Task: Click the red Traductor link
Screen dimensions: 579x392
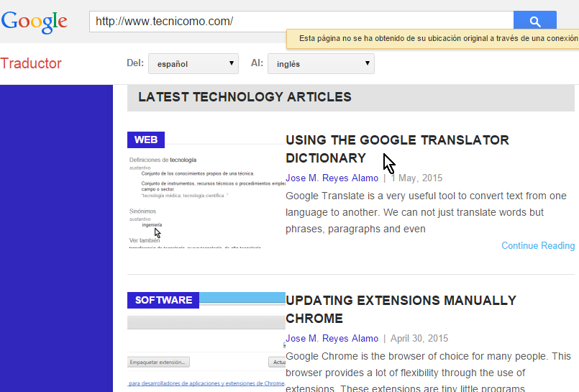Action: 31,63
